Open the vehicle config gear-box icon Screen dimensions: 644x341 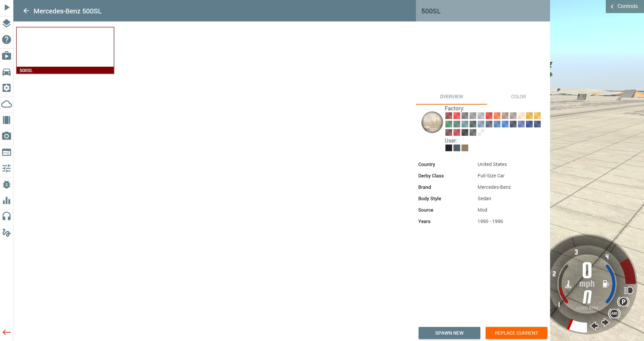[x=7, y=88]
